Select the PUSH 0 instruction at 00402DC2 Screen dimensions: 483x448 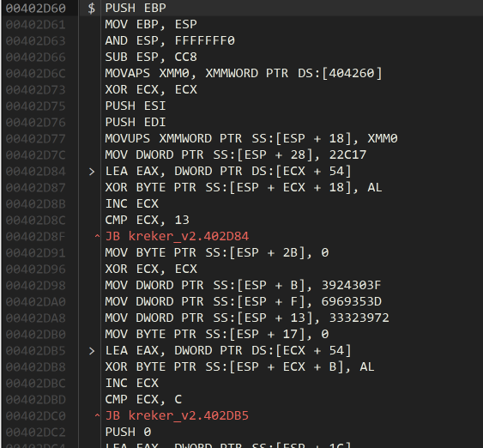pyautogui.click(x=128, y=433)
